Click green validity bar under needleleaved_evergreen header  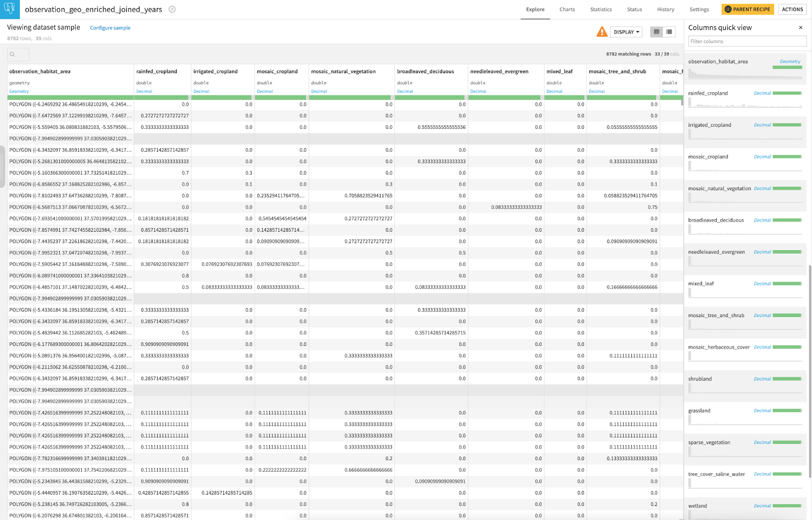[x=504, y=97]
